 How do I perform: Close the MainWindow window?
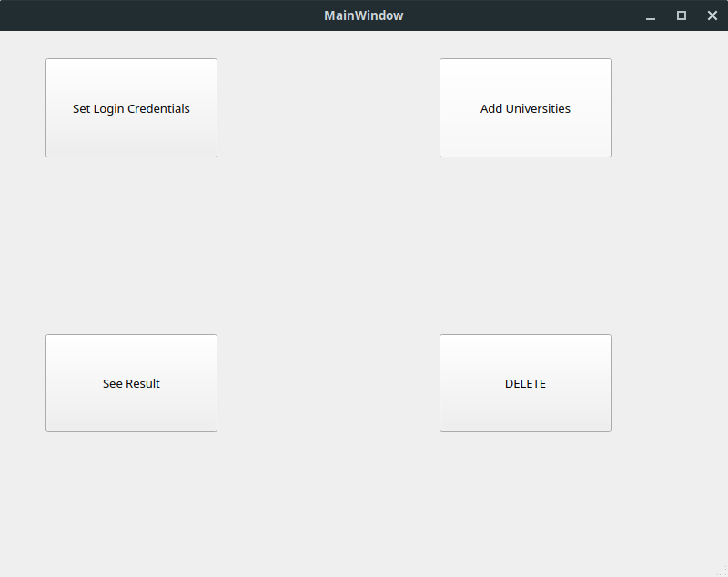point(713,15)
